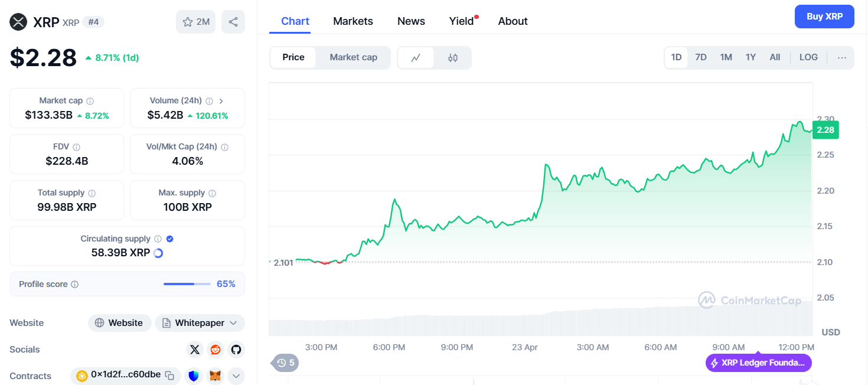Switch to the About tab
The image size is (868, 385).
coord(513,21)
